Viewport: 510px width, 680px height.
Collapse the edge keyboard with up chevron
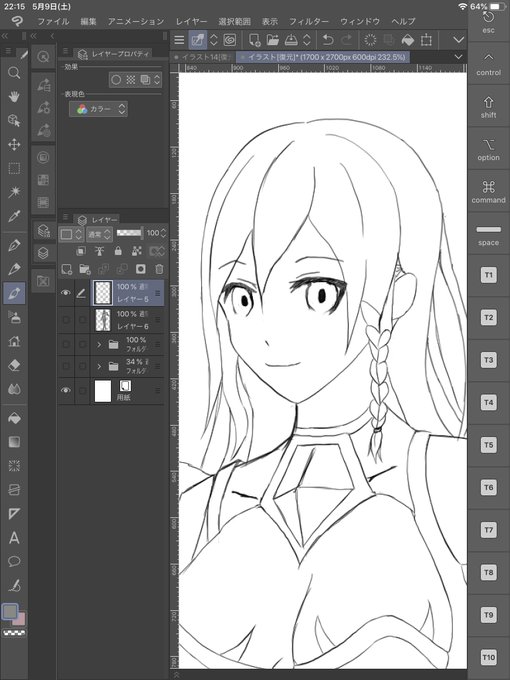point(488,57)
